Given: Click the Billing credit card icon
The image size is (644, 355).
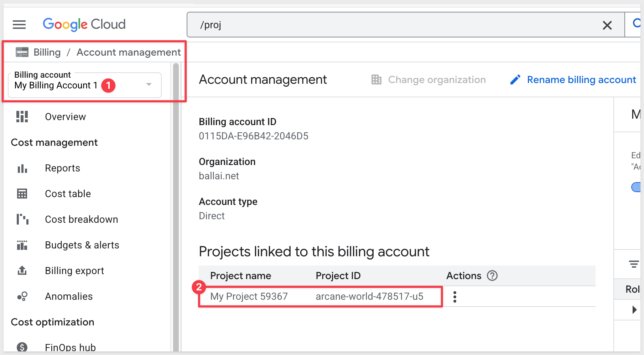Looking at the screenshot, I should pos(22,52).
